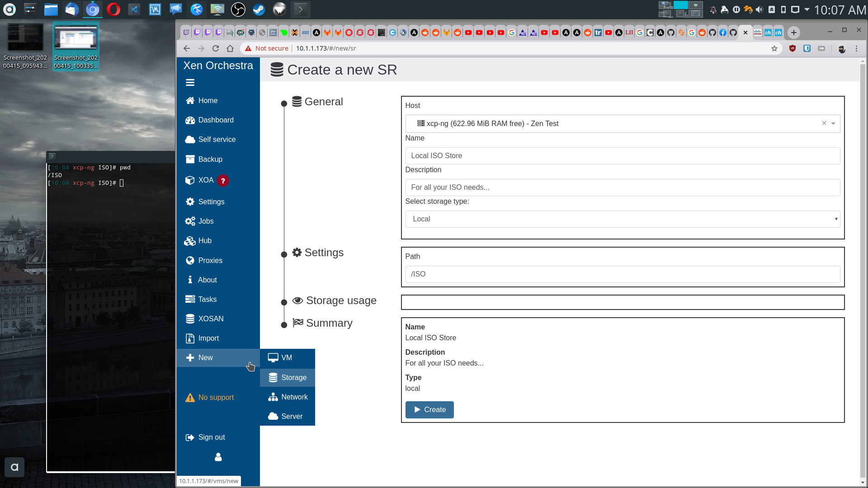Click the OBS icon in the taskbar
868x488 pixels.
pyautogui.click(x=238, y=9)
